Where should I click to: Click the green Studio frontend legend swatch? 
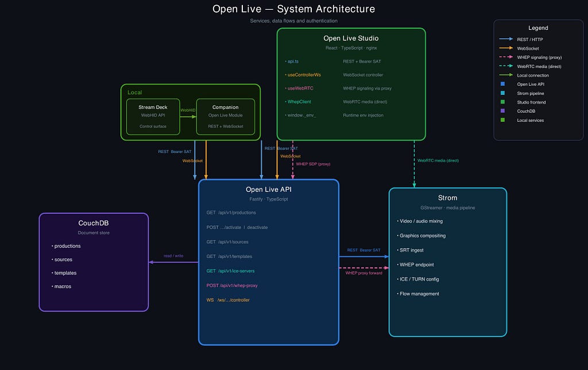[502, 102]
